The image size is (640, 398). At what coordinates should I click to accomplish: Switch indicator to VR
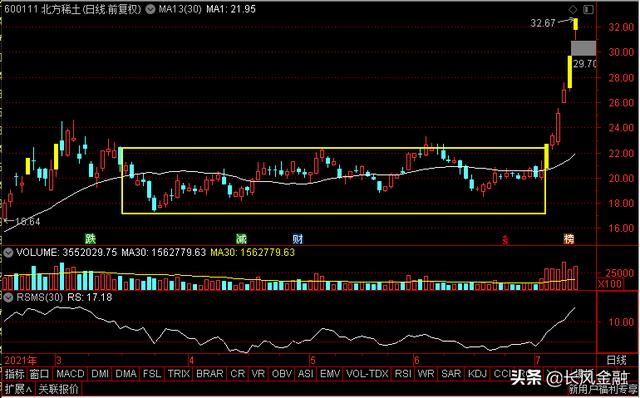258,374
